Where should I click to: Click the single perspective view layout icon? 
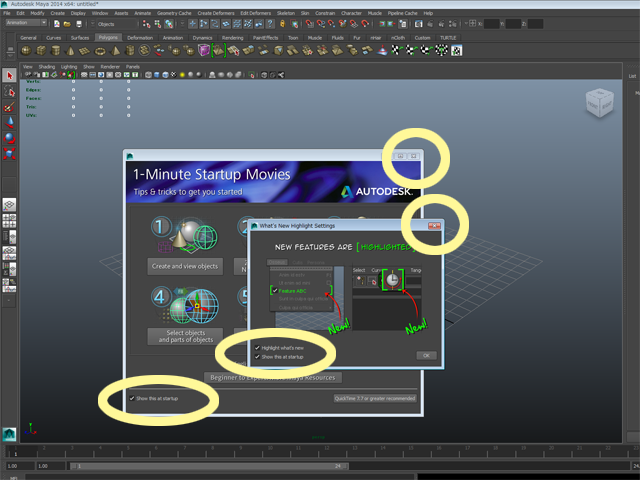point(9,205)
